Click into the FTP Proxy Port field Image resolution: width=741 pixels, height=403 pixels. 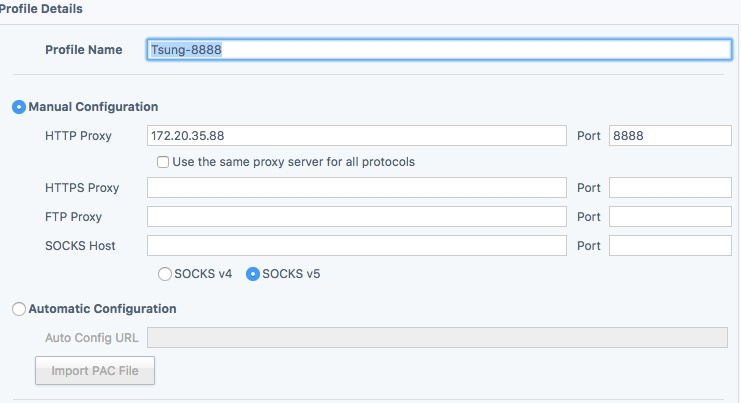(670, 217)
